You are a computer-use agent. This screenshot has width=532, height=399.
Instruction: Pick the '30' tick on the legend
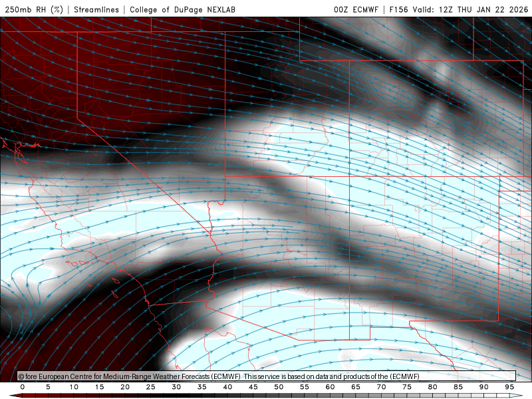coord(176,387)
